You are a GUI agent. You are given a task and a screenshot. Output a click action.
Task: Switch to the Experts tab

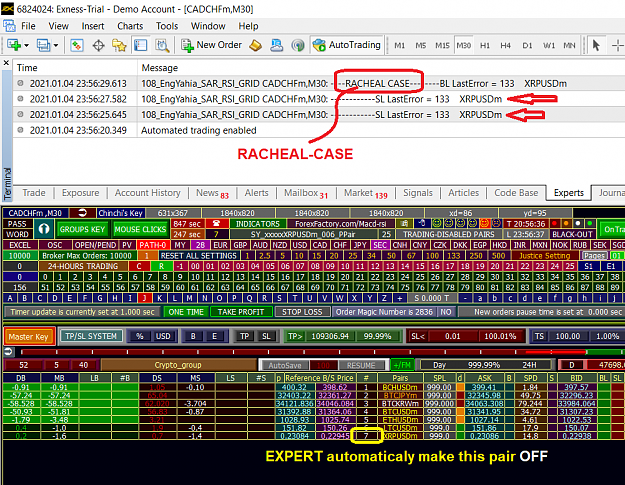568,193
